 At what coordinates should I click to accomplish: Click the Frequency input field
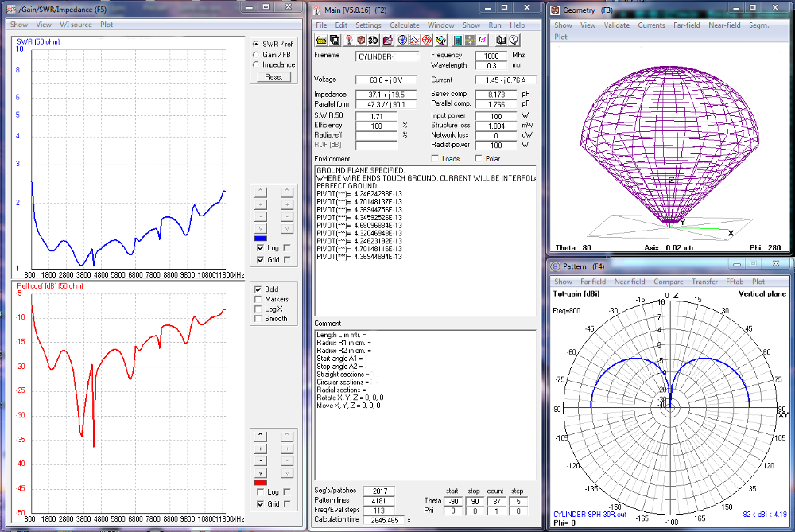491,56
